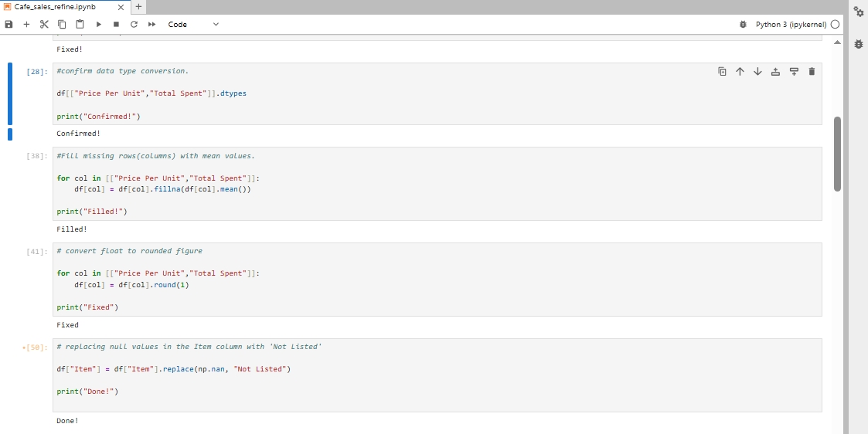Click the '#confirm data type conversion.' comment
Image resolution: width=868 pixels, height=434 pixels.
pos(122,71)
